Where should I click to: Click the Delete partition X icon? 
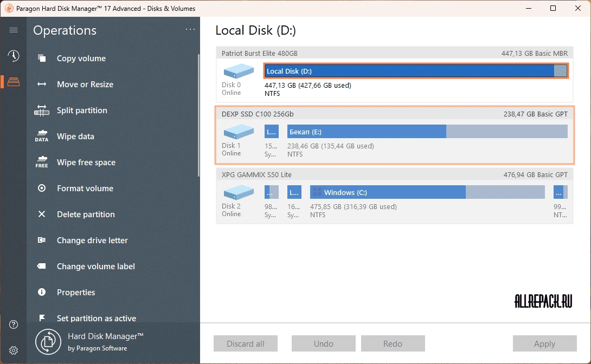pos(42,214)
